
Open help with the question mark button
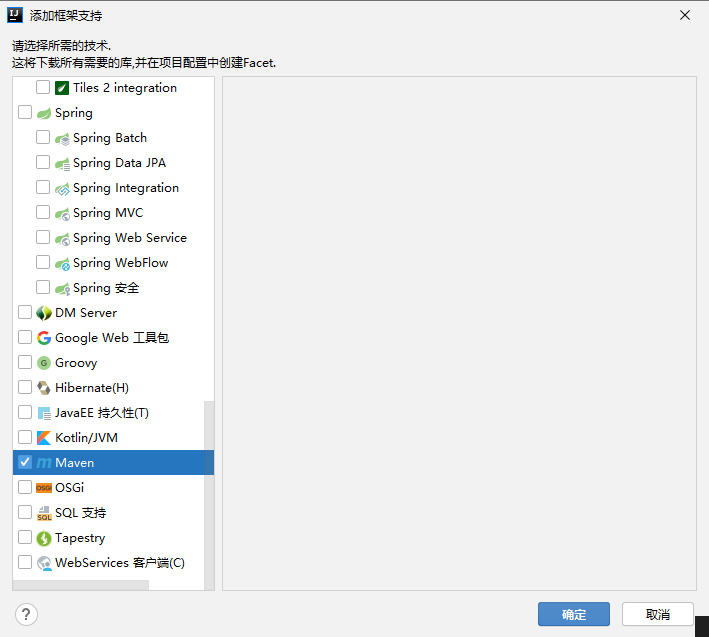[x=26, y=614]
